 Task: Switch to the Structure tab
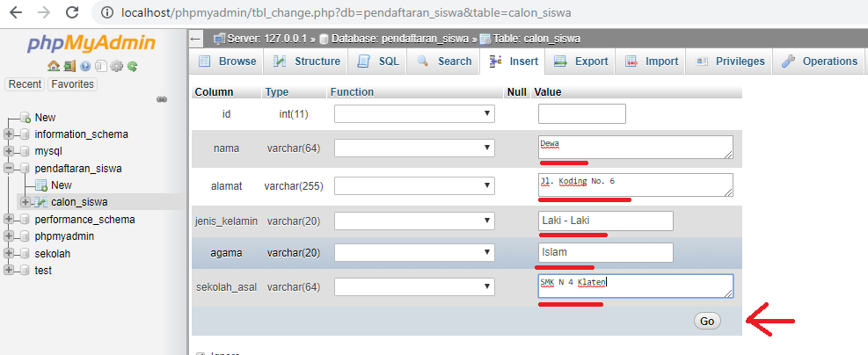[306, 62]
